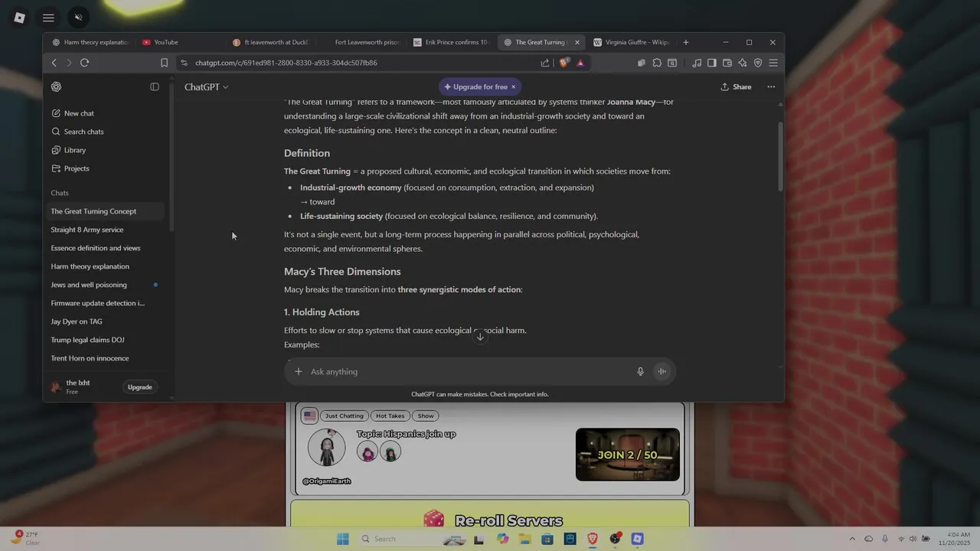Open Brave VPN shield icon
This screenshot has width=980, height=551.
[x=758, y=63]
